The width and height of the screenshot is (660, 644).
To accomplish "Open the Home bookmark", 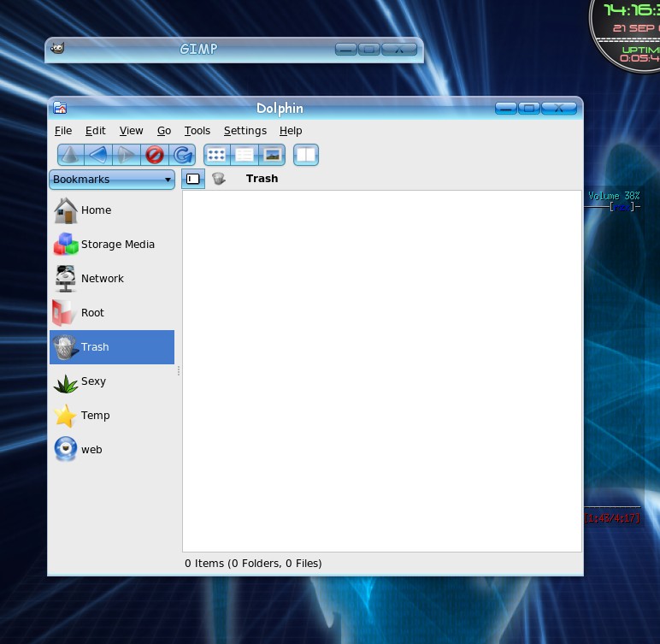I will [x=112, y=210].
